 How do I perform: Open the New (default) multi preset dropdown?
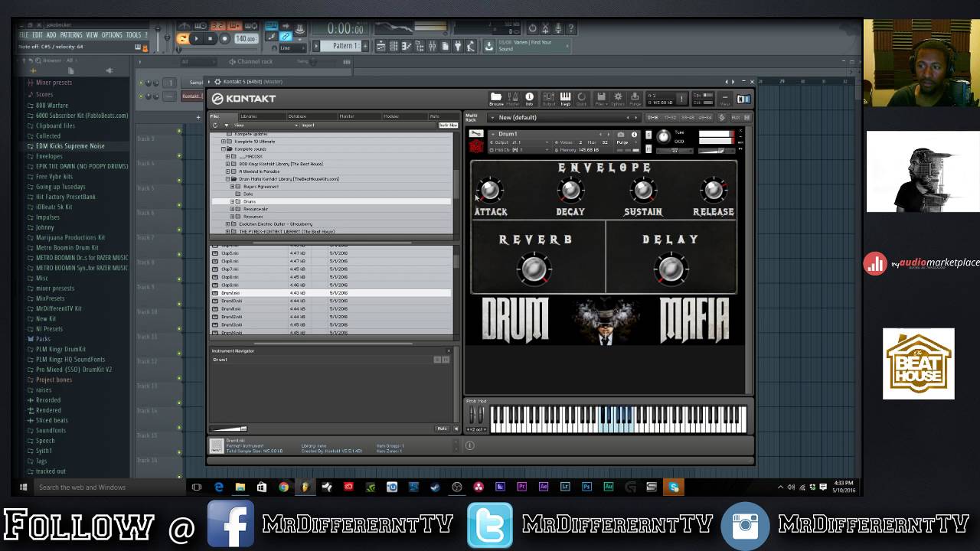pos(564,118)
